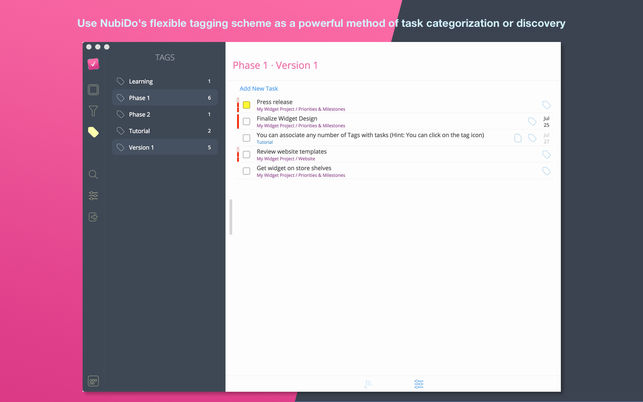Click the count 5 beside Version 1
This screenshot has width=643, height=402.
tap(209, 147)
